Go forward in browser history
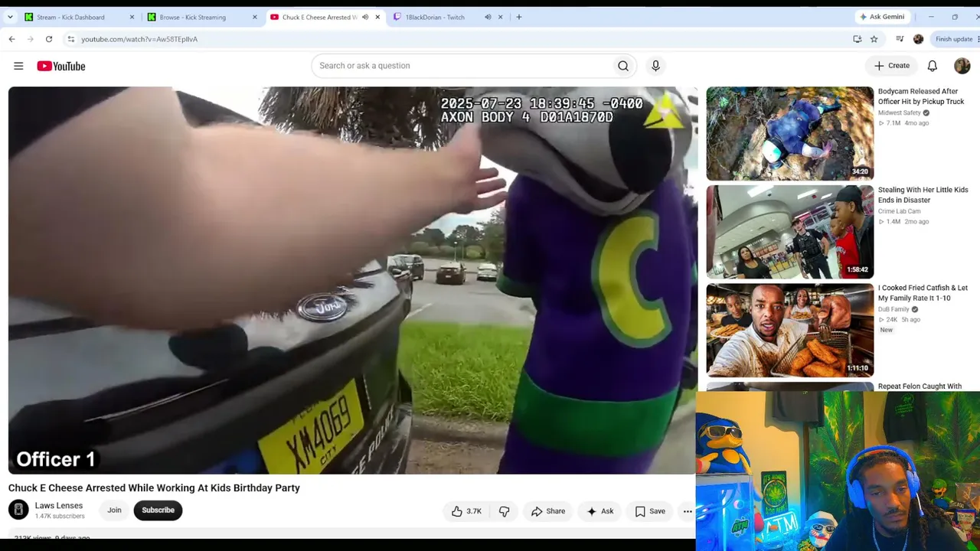 pyautogui.click(x=30, y=39)
